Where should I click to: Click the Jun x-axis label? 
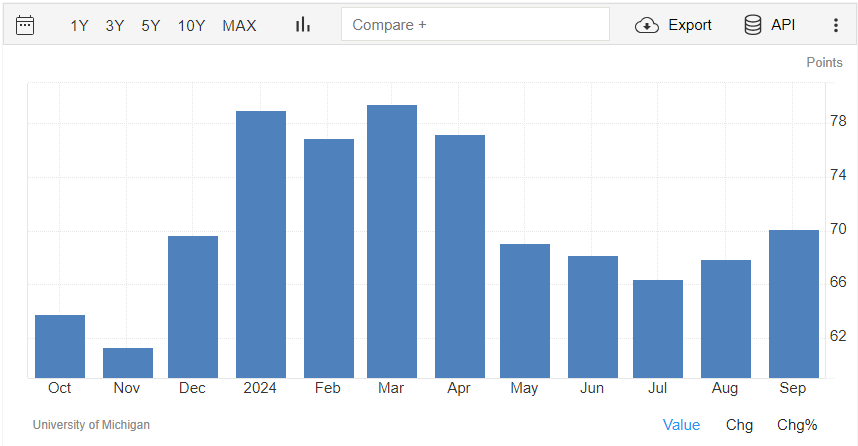tap(592, 388)
